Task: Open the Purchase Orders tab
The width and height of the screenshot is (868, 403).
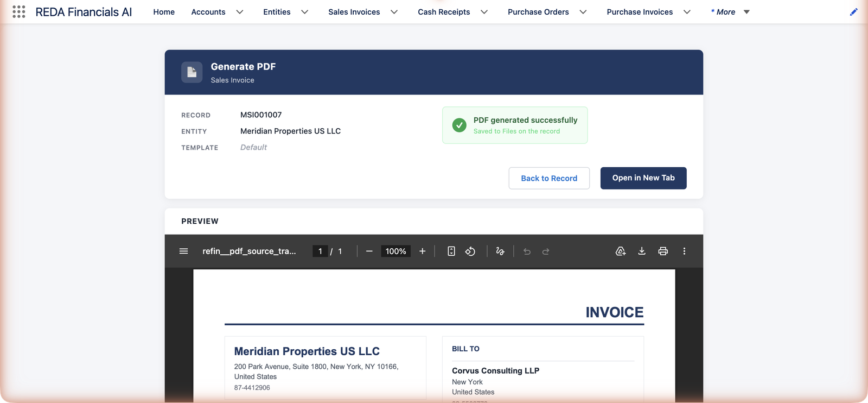Action: point(538,12)
